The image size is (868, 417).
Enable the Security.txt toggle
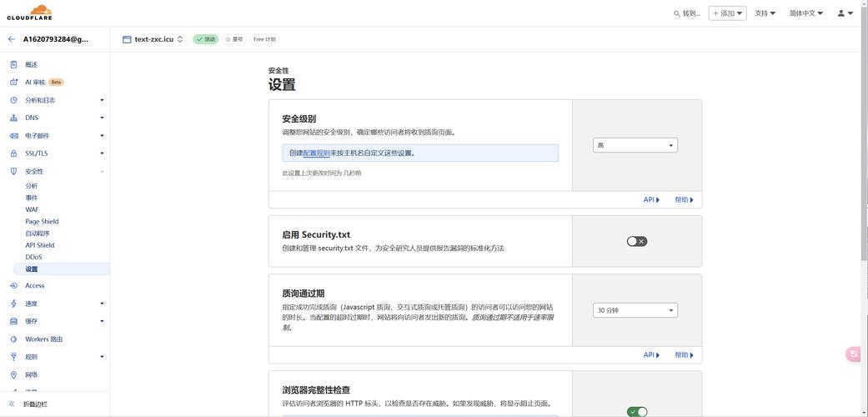(637, 241)
